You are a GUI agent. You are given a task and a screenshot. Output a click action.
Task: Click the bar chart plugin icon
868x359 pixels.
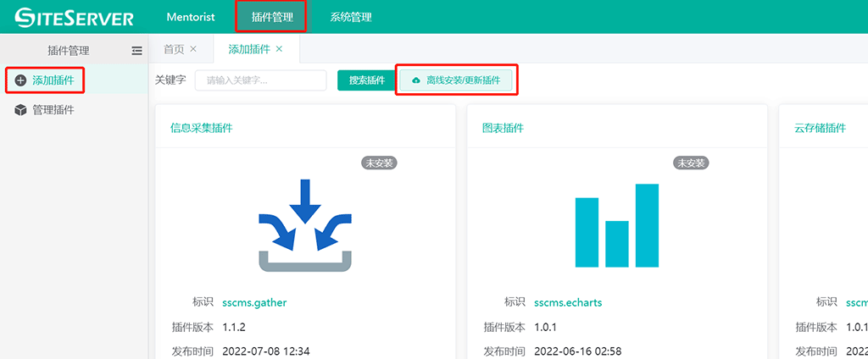[616, 224]
